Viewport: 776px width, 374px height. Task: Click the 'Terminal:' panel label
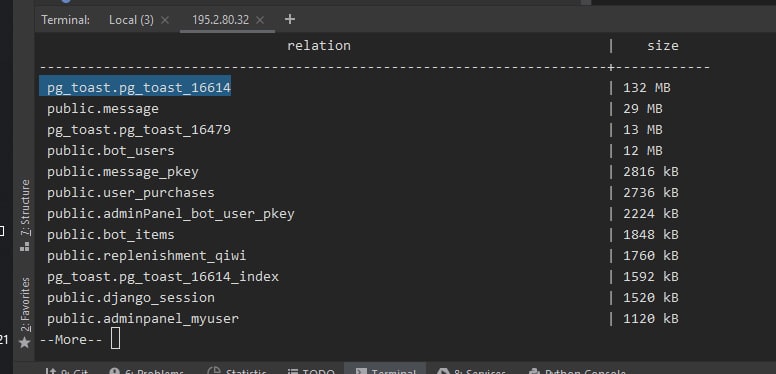pos(66,20)
